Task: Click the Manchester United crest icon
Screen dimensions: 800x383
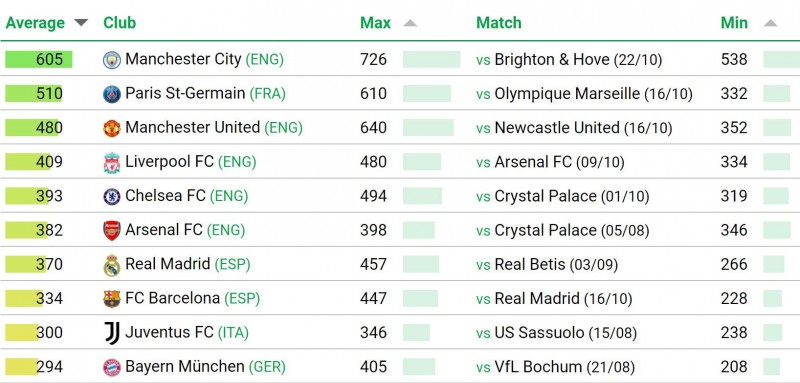Action: (x=112, y=128)
